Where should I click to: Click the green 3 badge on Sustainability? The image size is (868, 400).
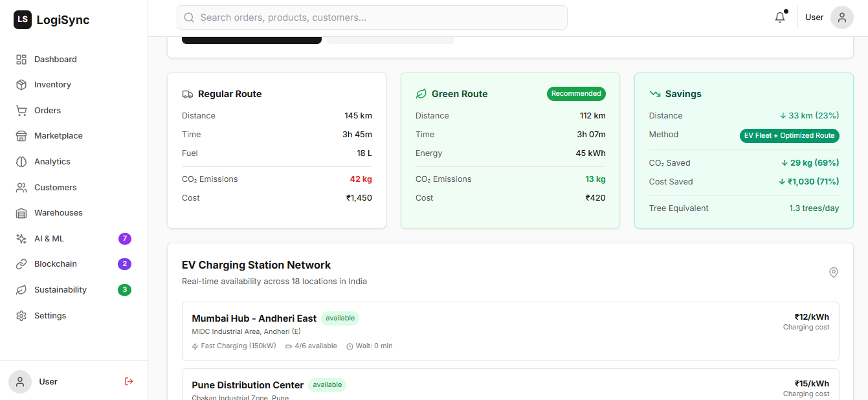coord(124,290)
